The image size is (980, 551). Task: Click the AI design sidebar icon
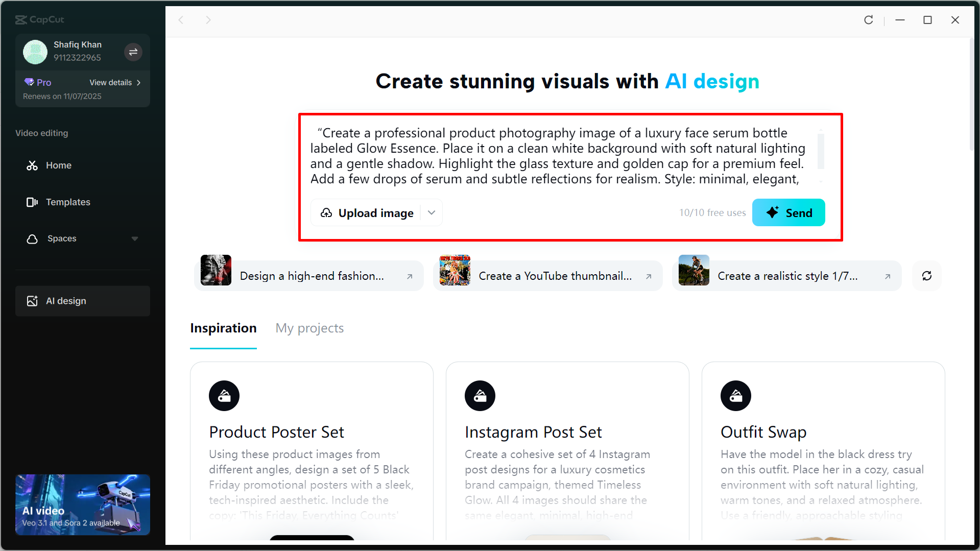click(32, 301)
